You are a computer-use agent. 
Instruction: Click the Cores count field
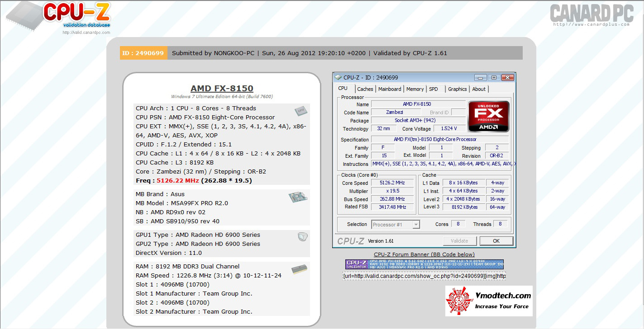coord(458,224)
